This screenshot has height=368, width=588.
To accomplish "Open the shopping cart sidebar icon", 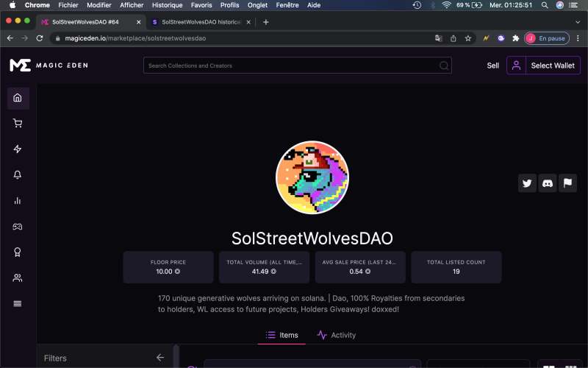I will (18, 123).
